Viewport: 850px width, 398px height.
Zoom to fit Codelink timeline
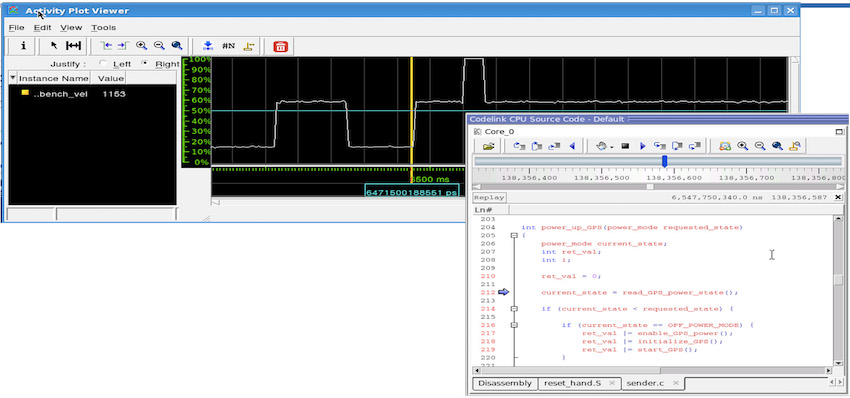(777, 146)
